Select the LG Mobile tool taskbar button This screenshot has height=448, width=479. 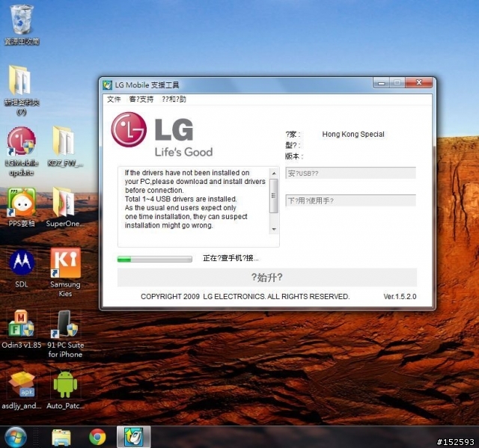click(134, 437)
